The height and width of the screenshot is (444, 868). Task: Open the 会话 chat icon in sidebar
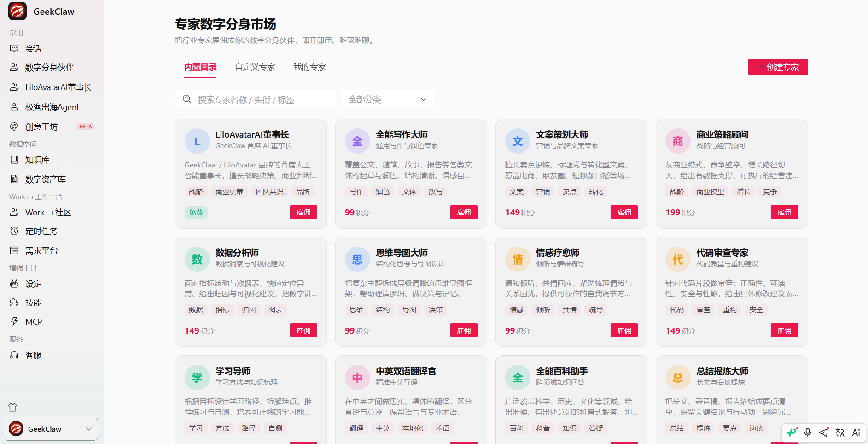tap(14, 48)
